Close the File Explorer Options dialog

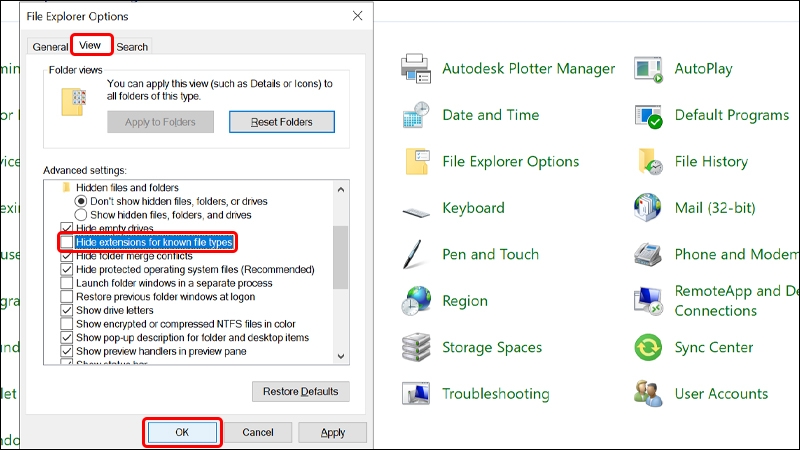point(358,16)
